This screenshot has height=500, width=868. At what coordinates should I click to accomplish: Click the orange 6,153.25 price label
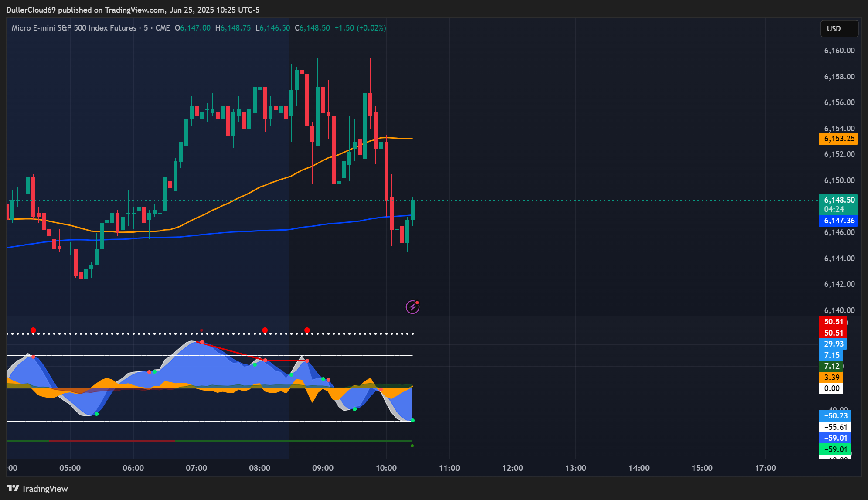(838, 139)
